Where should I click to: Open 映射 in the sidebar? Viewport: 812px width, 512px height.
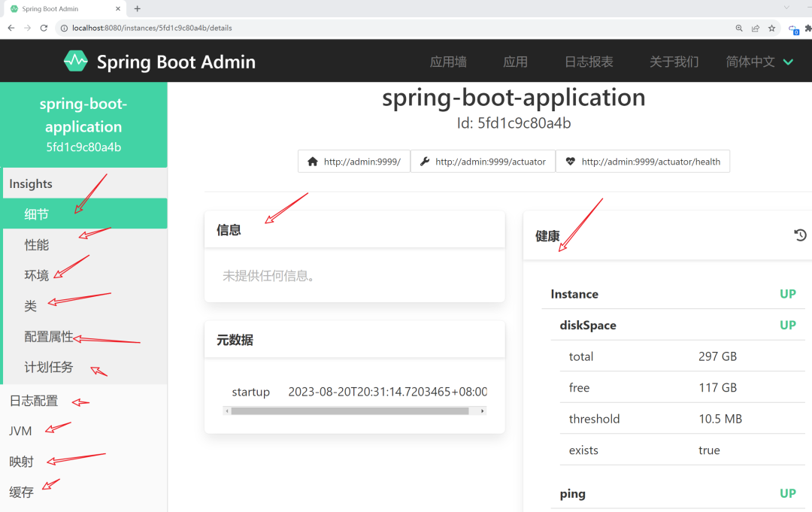point(84,462)
